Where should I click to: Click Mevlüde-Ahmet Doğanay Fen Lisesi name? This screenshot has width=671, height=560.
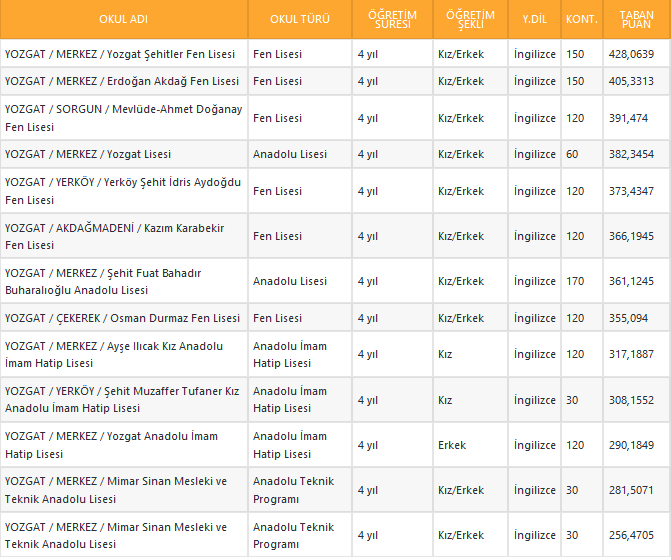(x=123, y=118)
